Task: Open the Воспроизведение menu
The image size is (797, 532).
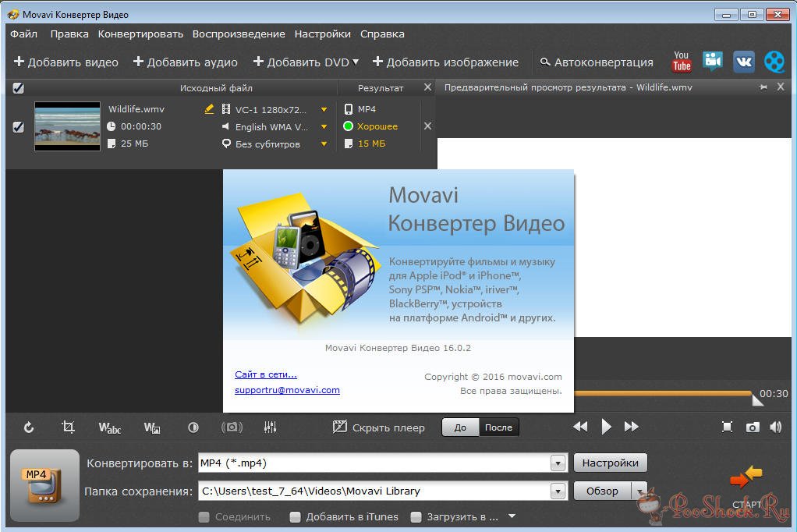Action: [x=239, y=34]
